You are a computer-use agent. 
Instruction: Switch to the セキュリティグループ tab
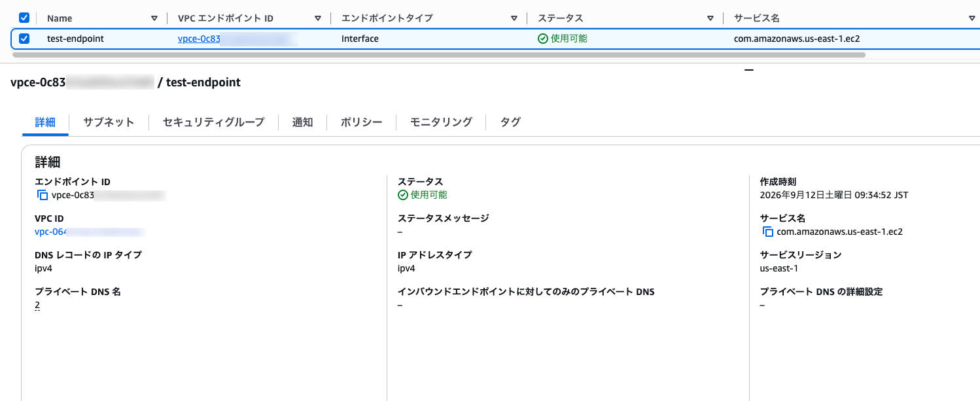pyautogui.click(x=213, y=122)
